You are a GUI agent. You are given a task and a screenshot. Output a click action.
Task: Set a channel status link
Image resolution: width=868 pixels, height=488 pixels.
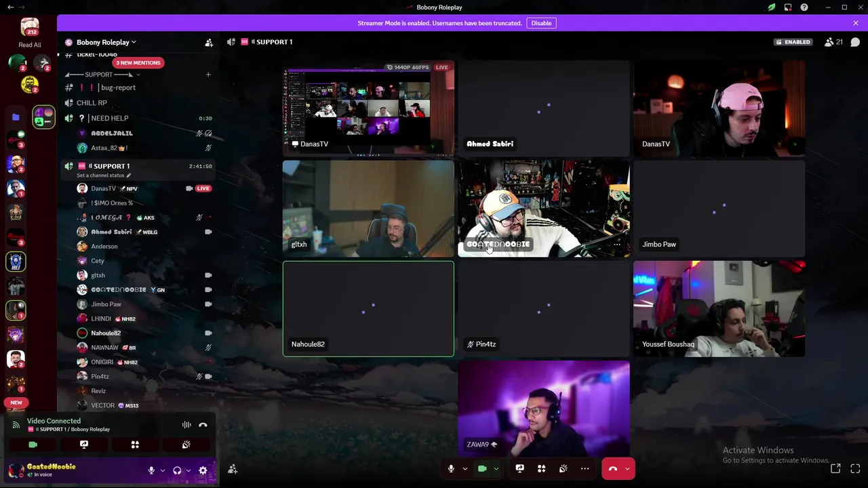(x=104, y=176)
